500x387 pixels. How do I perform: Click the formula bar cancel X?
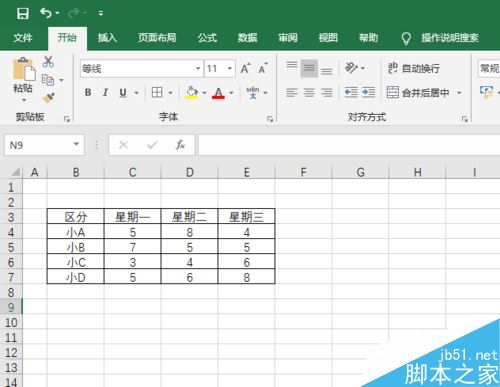(x=123, y=145)
